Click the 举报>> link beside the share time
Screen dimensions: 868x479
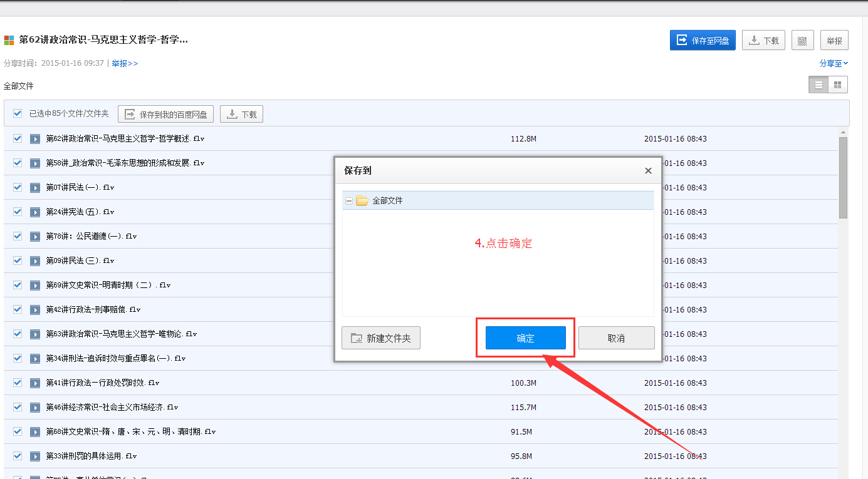click(125, 63)
